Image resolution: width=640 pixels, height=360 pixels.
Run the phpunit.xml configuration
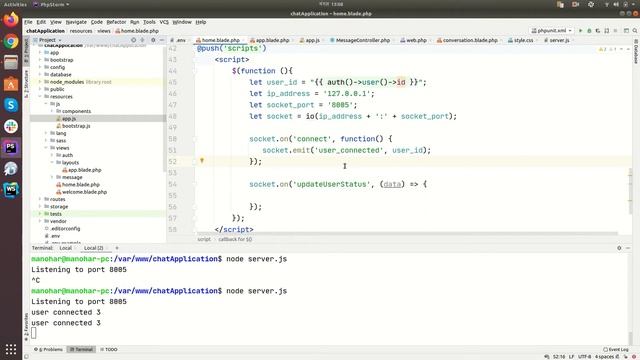click(x=580, y=31)
